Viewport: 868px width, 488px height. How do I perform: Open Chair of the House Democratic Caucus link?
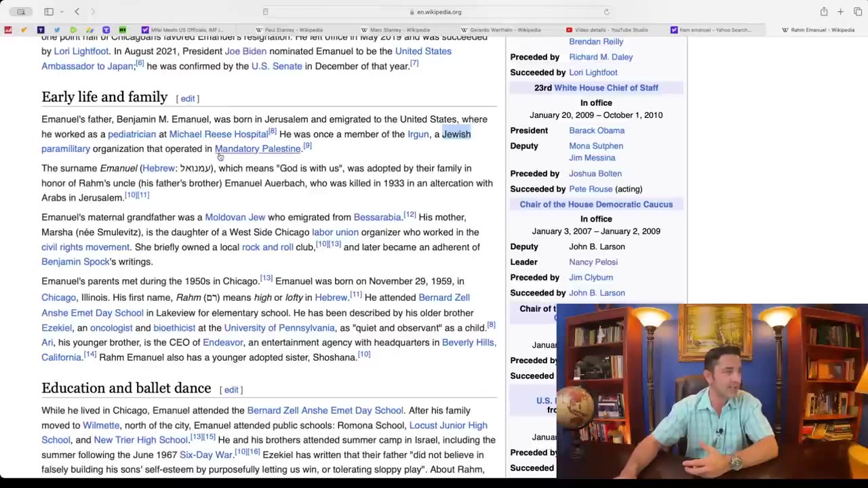pos(596,205)
